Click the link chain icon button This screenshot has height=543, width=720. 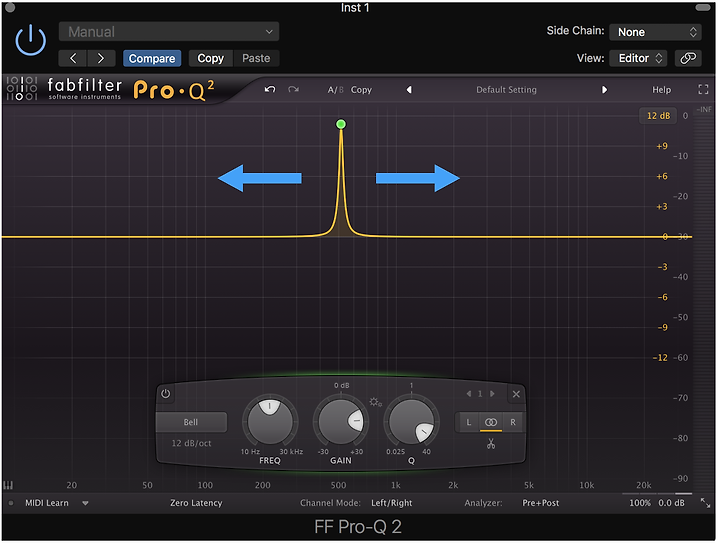click(688, 58)
